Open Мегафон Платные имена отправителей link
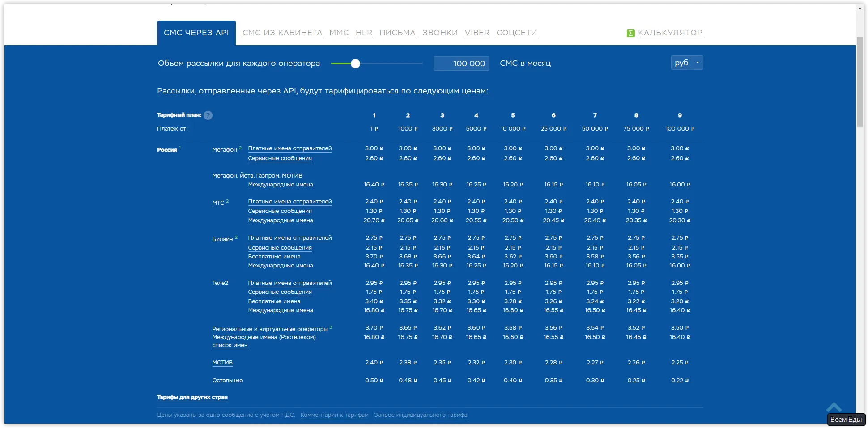This screenshot has height=428, width=868. coord(290,148)
